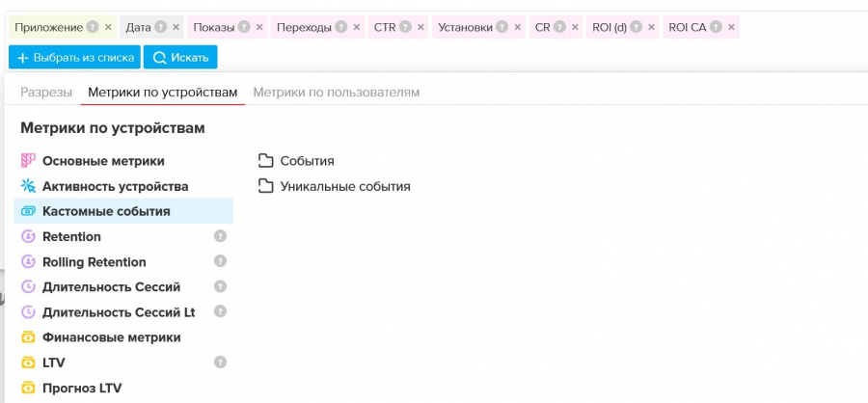Image resolution: width=868 pixels, height=403 pixels.
Task: Click the question mark on CTR tag
Action: 405,27
